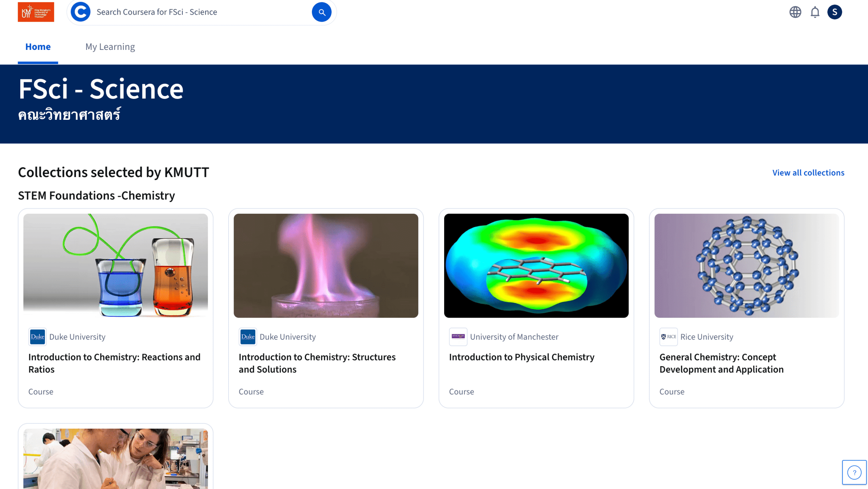
Task: Click the FSci - Science banner title
Action: [x=101, y=89]
